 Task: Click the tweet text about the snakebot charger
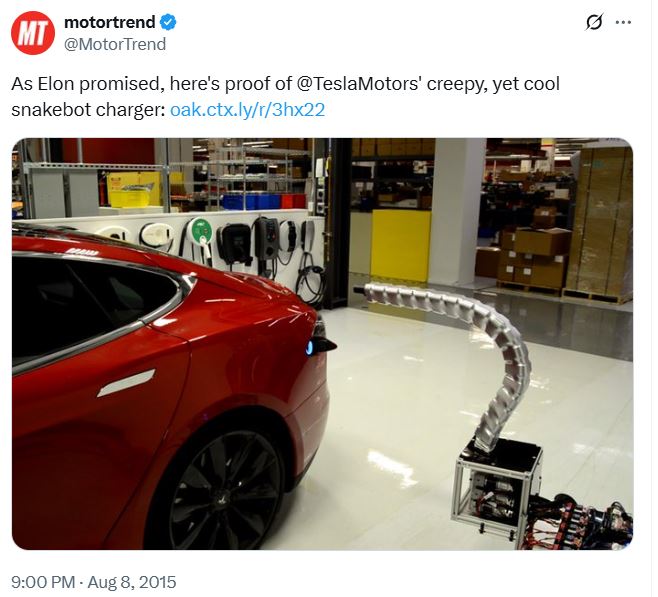(x=285, y=96)
